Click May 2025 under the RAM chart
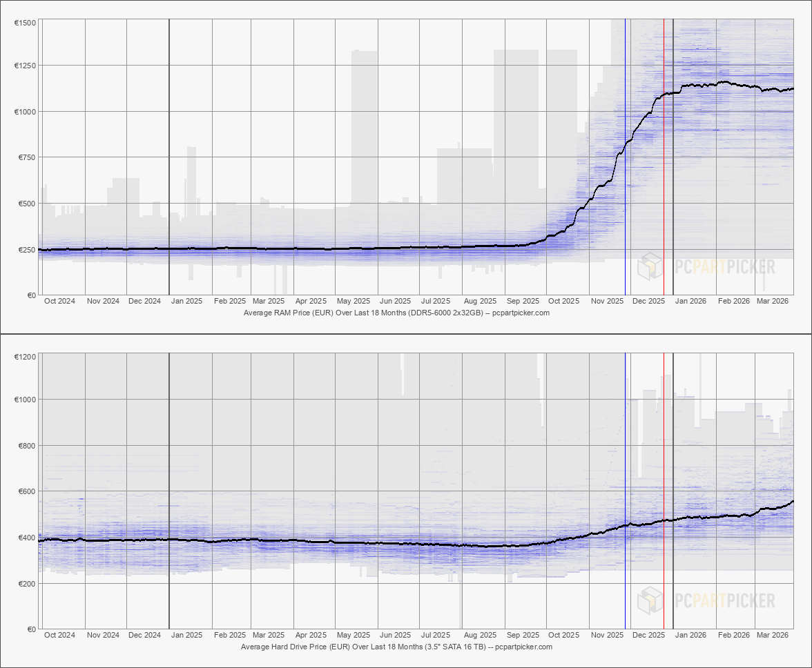 click(354, 301)
